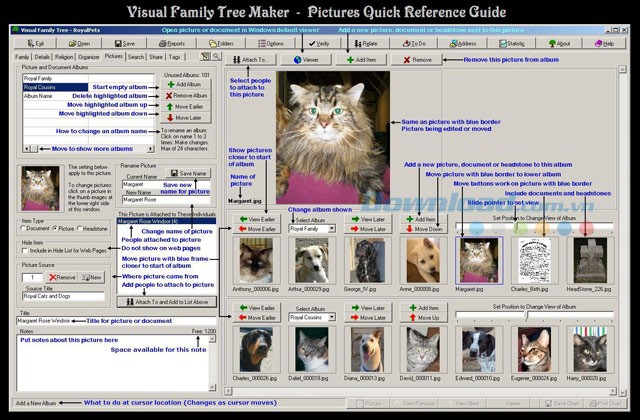Open the Reports toolbar item
Screen dimensions: 640x420
171,43
